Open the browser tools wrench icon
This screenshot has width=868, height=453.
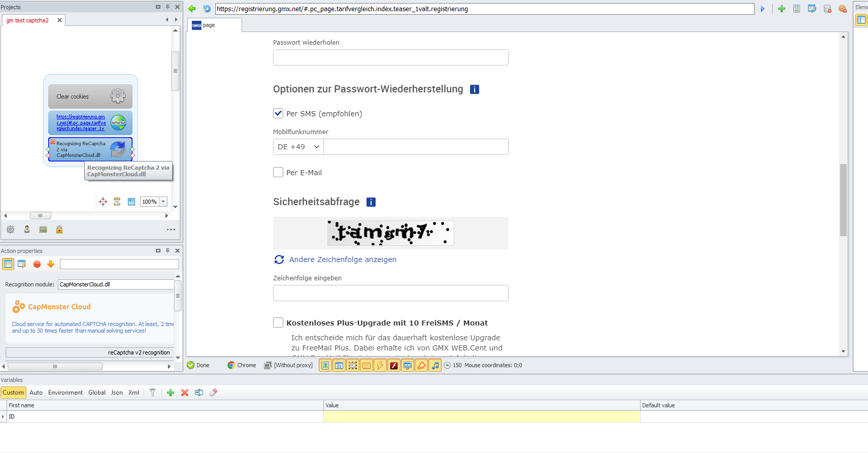(812, 9)
